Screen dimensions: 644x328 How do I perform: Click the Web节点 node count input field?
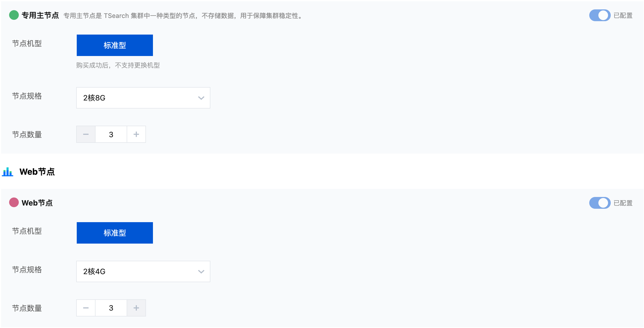click(x=111, y=308)
